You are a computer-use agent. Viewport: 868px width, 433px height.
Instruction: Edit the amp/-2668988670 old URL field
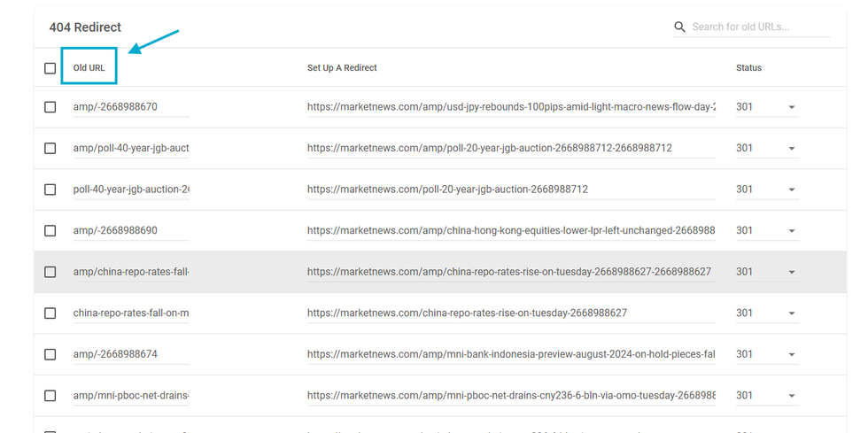[130, 107]
